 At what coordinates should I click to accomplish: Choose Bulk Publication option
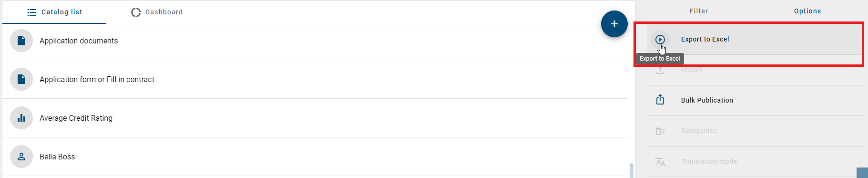755,100
